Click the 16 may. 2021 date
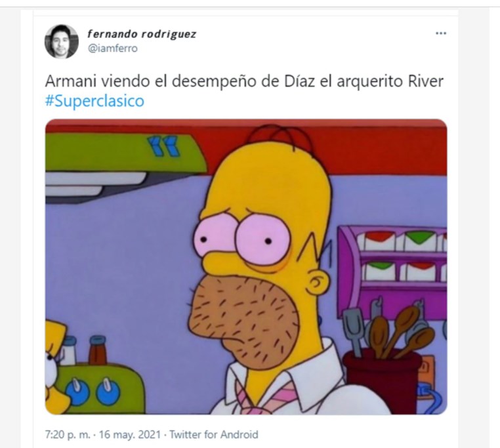 pyautogui.click(x=129, y=435)
